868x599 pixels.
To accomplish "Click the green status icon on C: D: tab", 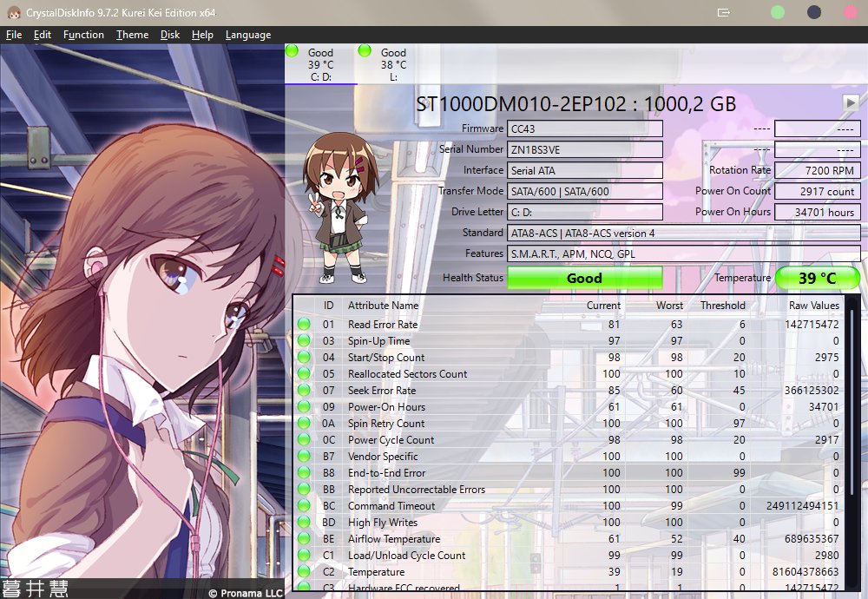I will (293, 51).
